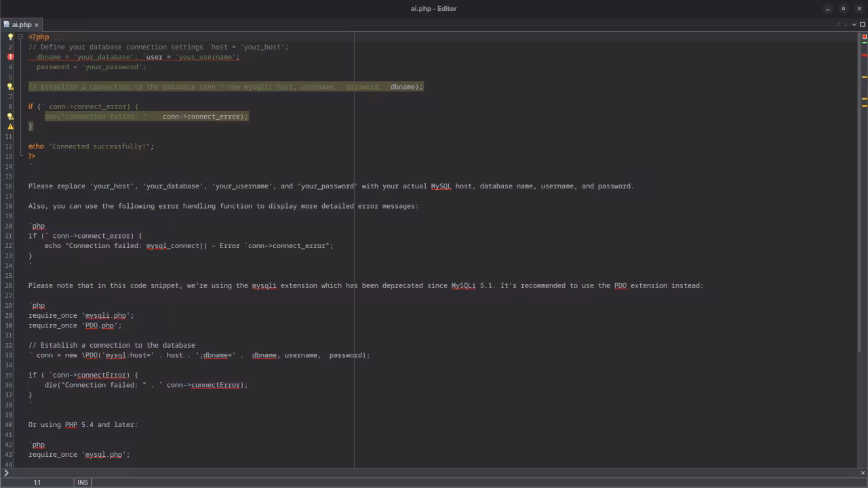This screenshot has width=868, height=488.
Task: Click the closing ?> tag on line 13
Action: [32, 157]
